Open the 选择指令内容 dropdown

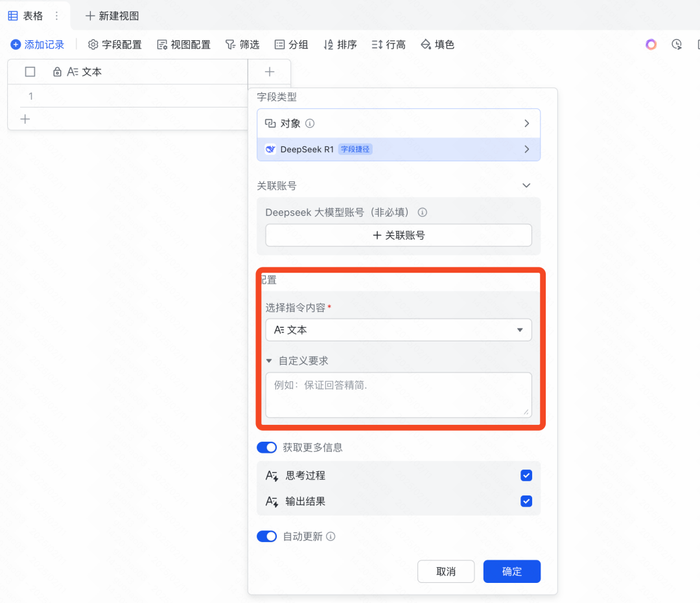coord(399,330)
